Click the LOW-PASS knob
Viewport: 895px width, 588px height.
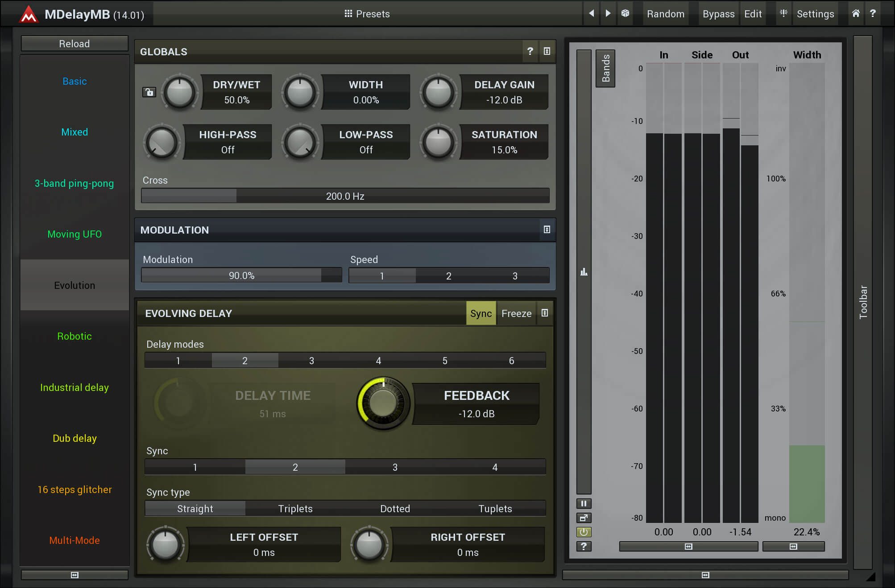[300, 142]
